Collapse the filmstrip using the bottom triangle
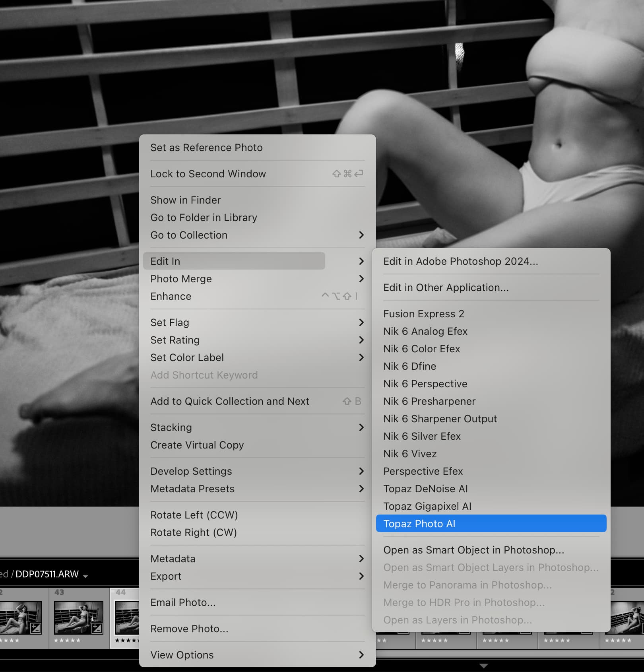Image resolution: width=644 pixels, height=672 pixels. 483,666
